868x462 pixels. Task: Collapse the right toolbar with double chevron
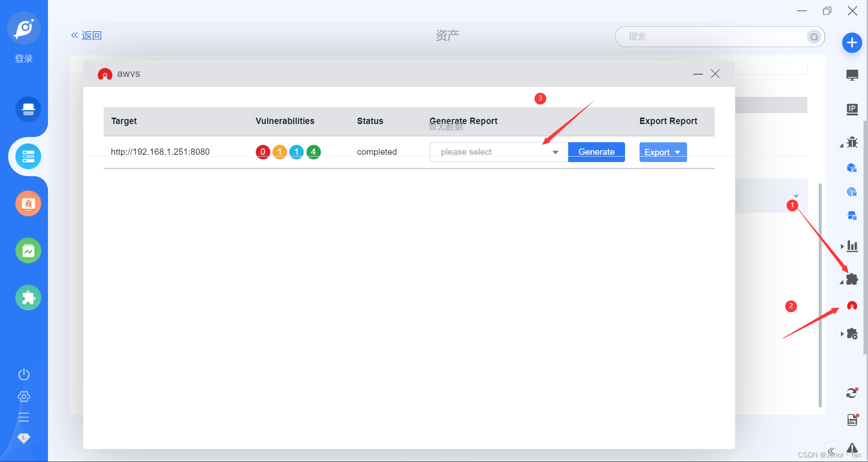(831, 451)
